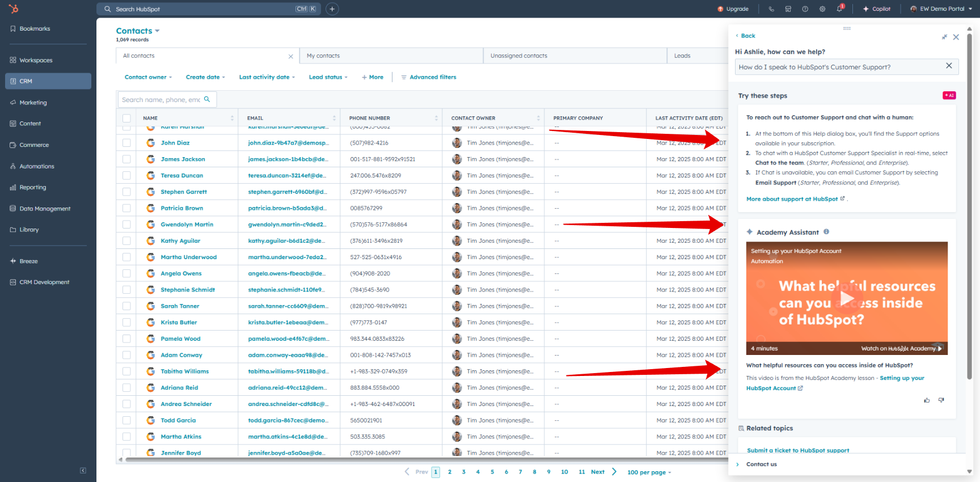Play the Academy Assistant video
This screenshot has height=482, width=980.
click(846, 298)
